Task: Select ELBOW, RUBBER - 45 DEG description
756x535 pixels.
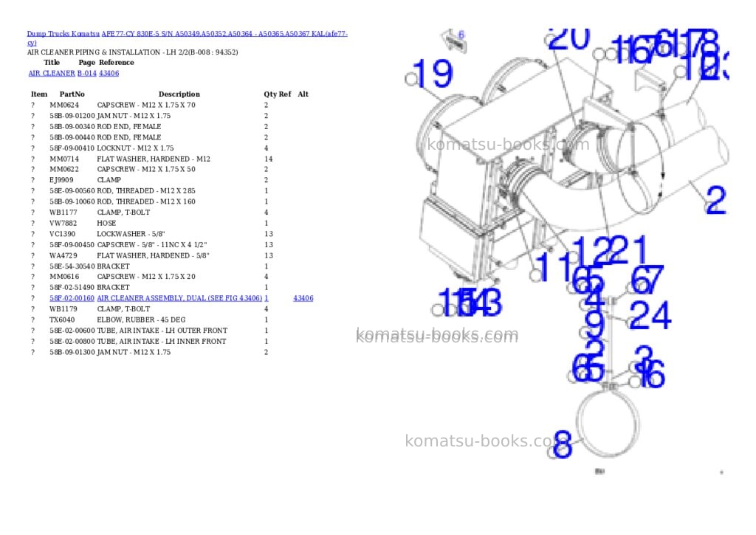Action: (x=141, y=320)
